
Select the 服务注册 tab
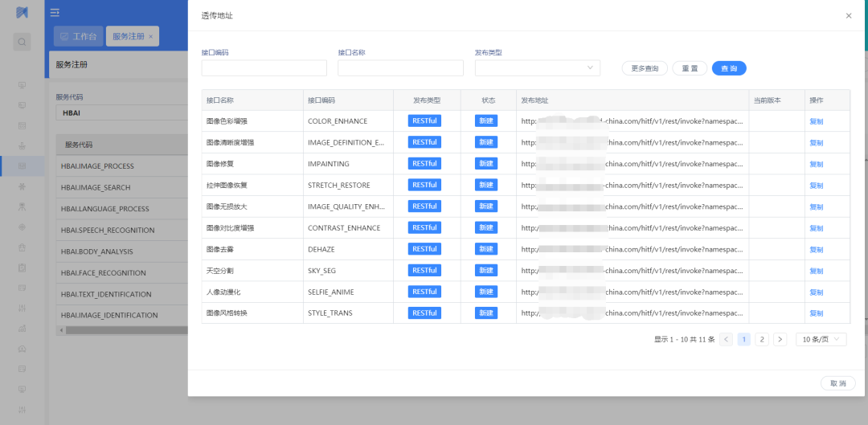128,36
